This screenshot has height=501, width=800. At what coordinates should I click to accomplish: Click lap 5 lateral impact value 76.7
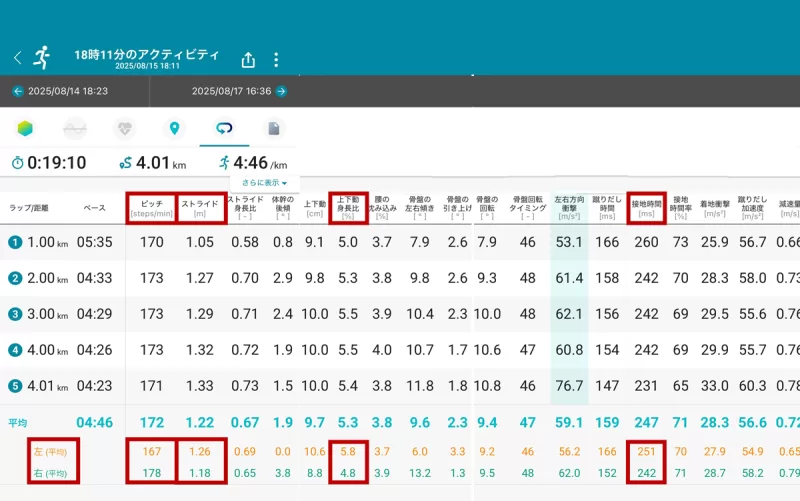pyautogui.click(x=569, y=386)
